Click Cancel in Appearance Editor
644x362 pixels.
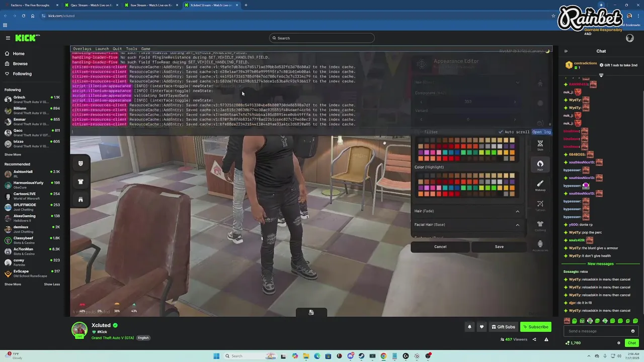click(x=440, y=247)
